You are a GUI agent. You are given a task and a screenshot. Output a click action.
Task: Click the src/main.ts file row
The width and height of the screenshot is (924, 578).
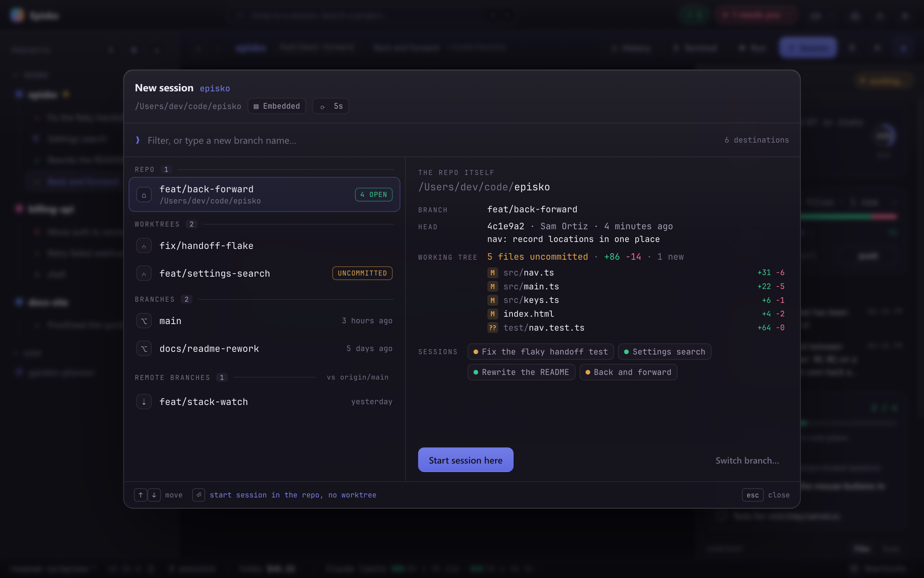coord(636,287)
